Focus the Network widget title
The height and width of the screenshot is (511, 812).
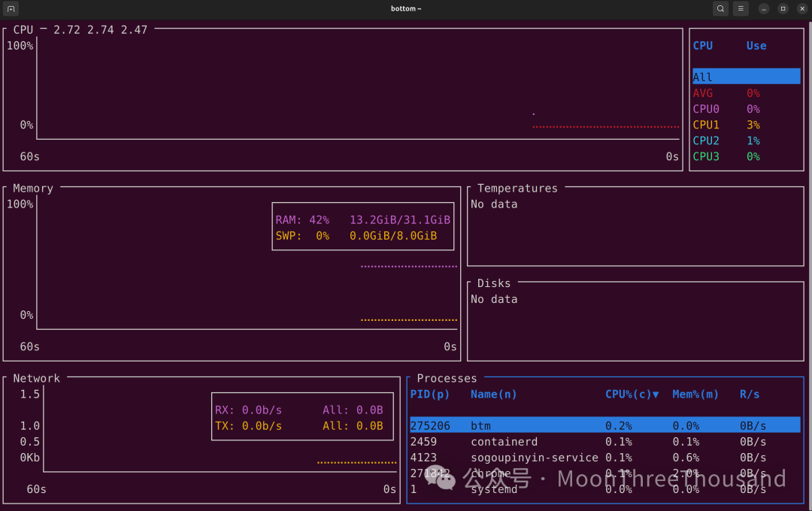tap(36, 379)
